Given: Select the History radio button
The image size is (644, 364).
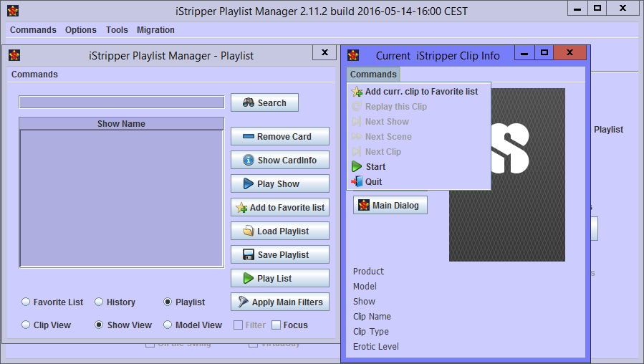Looking at the screenshot, I should click(x=100, y=302).
